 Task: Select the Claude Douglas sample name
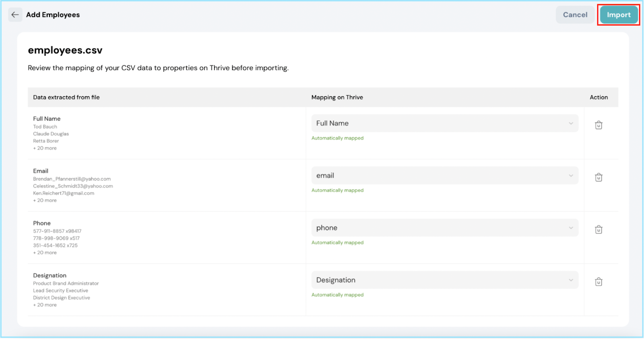tap(51, 134)
